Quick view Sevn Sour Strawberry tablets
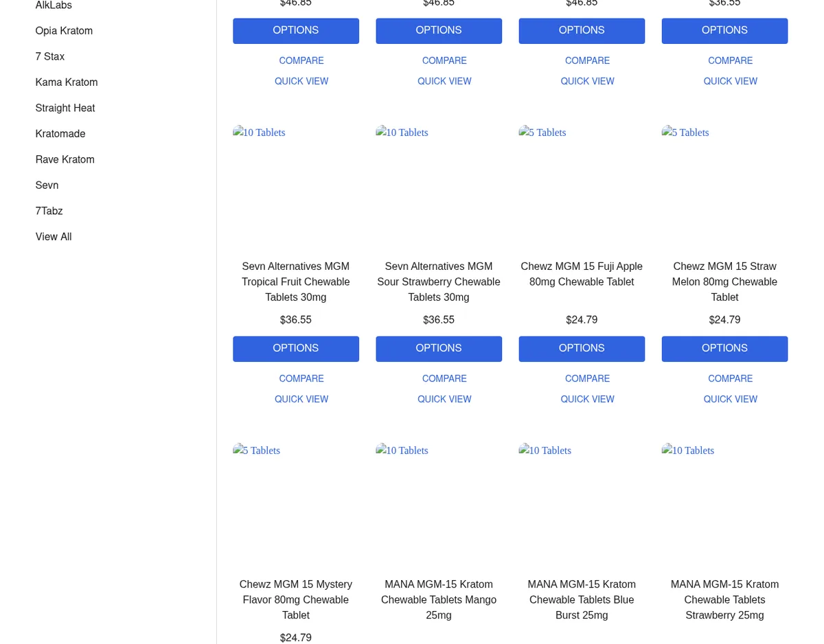 pos(444,400)
